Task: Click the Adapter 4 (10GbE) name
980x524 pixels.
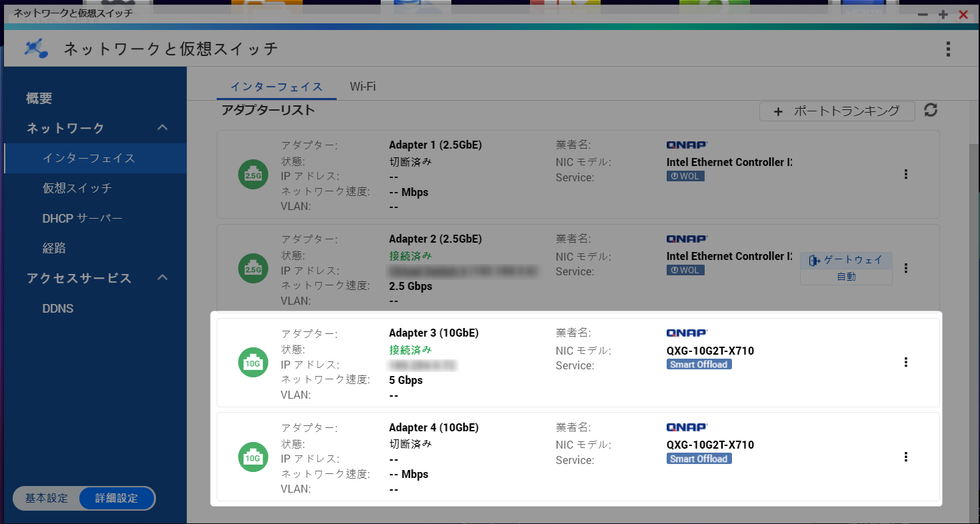Action: point(433,427)
